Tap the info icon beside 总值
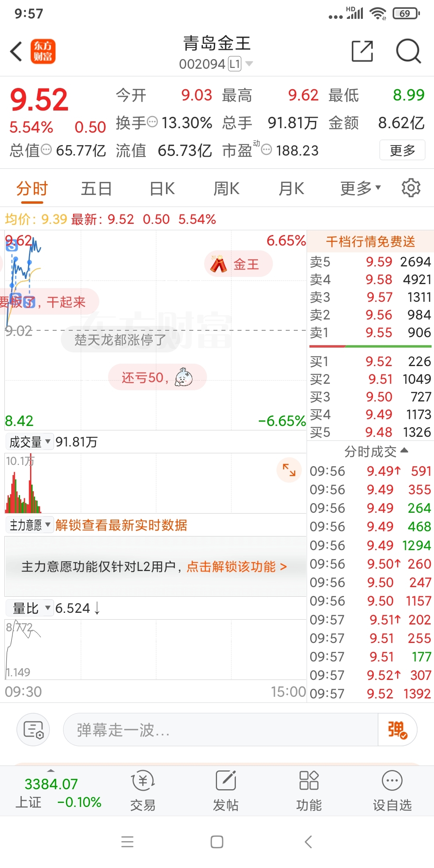This screenshot has width=434, height=868. 47,149
